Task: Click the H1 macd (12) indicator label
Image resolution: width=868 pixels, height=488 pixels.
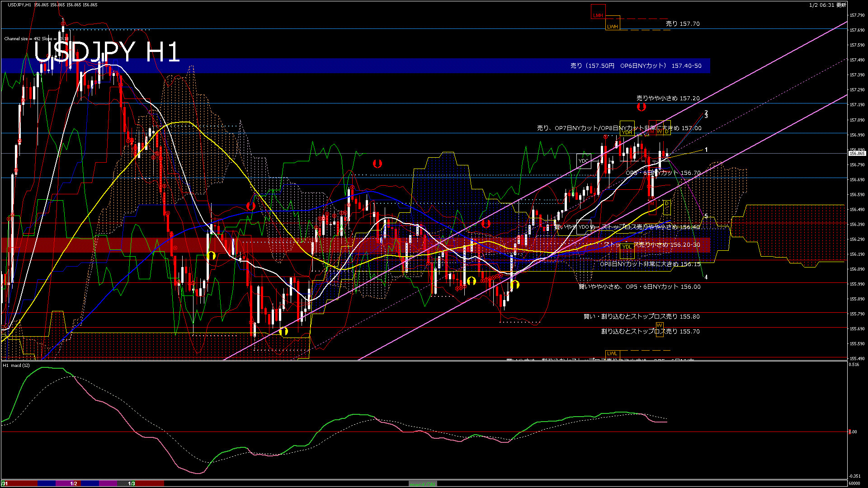Action: [16, 365]
